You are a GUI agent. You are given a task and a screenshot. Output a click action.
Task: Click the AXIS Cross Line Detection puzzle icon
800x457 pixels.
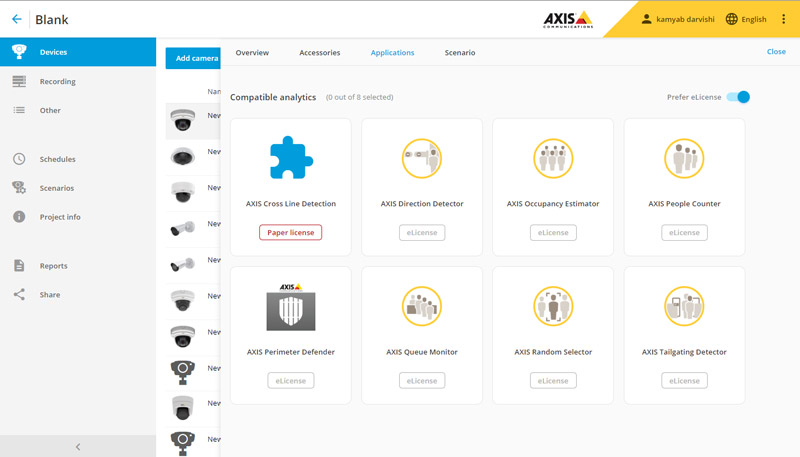click(x=291, y=158)
